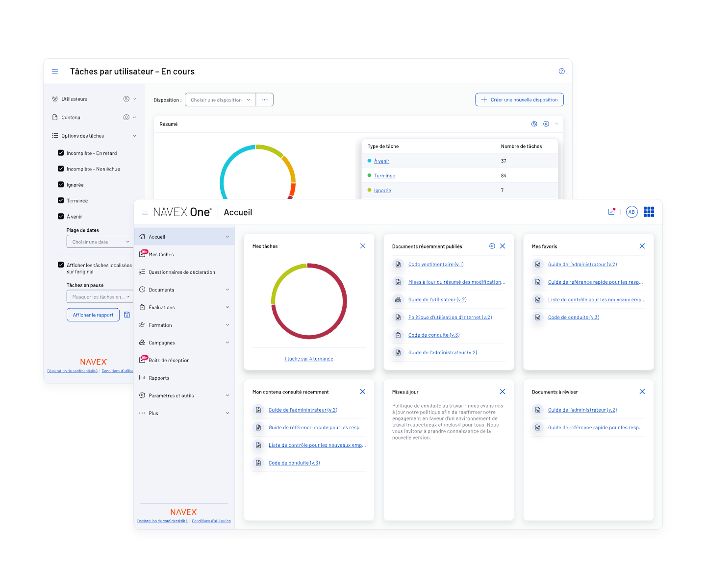Click the Afficher le rapport button
The height and width of the screenshot is (588, 706).
(x=93, y=315)
